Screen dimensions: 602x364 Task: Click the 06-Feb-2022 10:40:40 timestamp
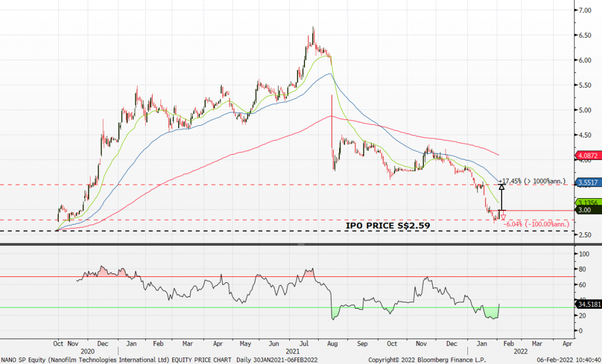click(568, 360)
